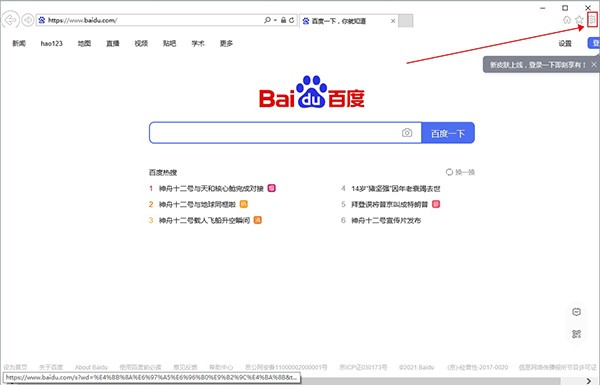This screenshot has width=600, height=385.
Task: Click the magnifier search icon in address bar
Action: (267, 20)
